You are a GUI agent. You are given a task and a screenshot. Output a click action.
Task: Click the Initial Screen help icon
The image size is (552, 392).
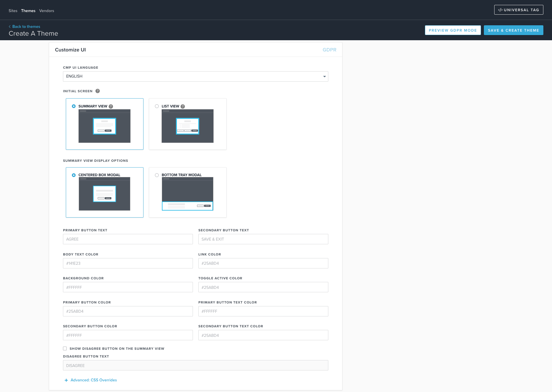[x=98, y=91]
